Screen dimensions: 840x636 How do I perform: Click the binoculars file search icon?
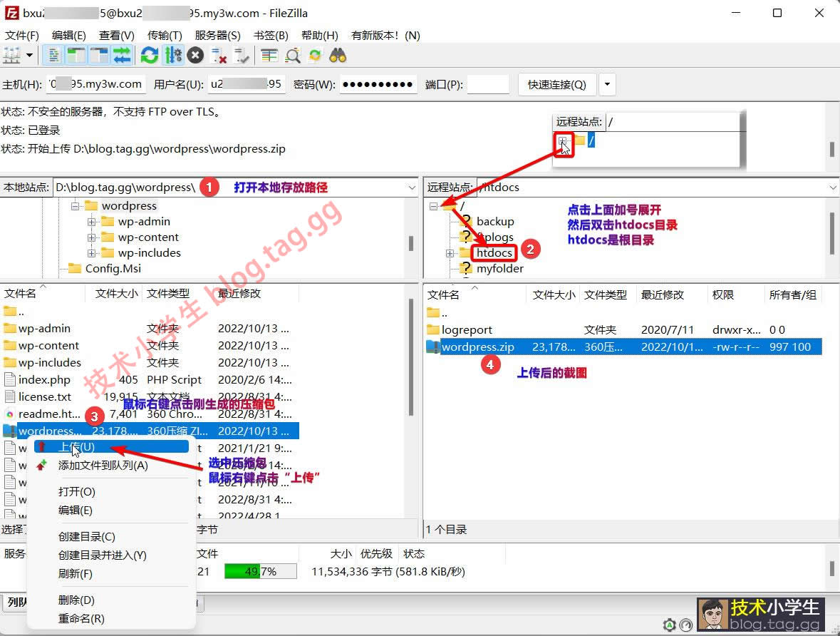[x=338, y=55]
